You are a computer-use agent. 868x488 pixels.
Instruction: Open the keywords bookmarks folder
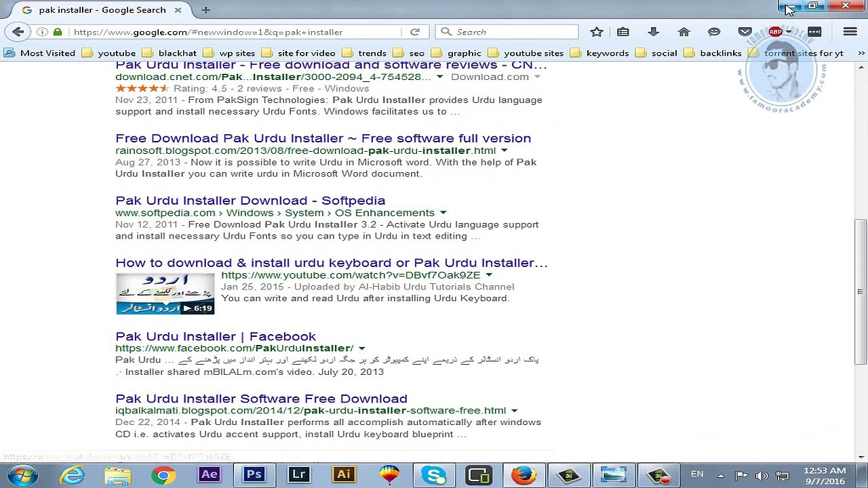point(599,53)
